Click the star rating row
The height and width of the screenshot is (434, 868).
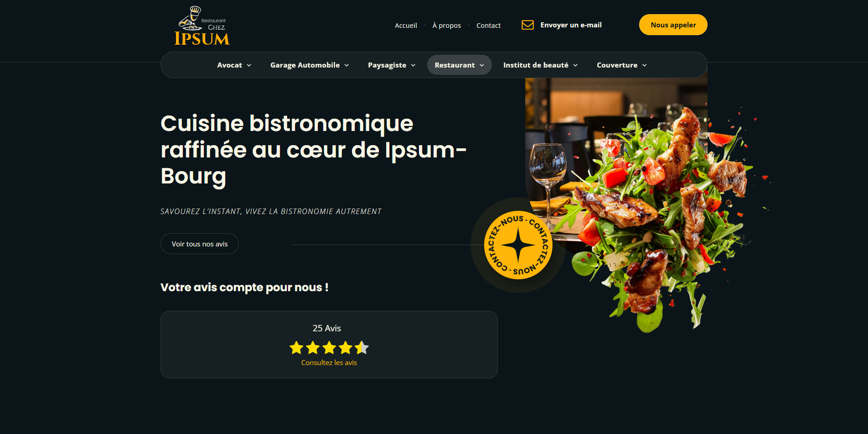click(x=329, y=348)
